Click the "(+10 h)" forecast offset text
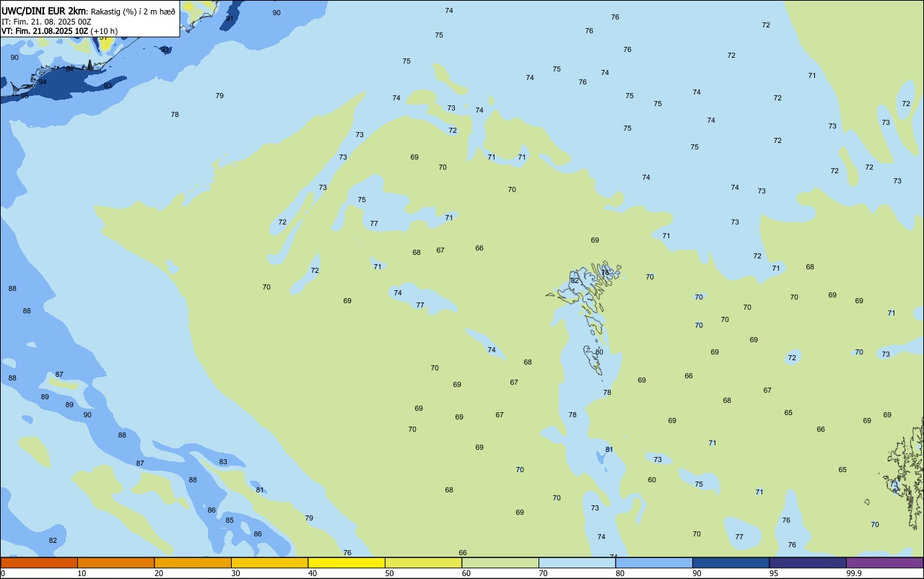 point(104,31)
